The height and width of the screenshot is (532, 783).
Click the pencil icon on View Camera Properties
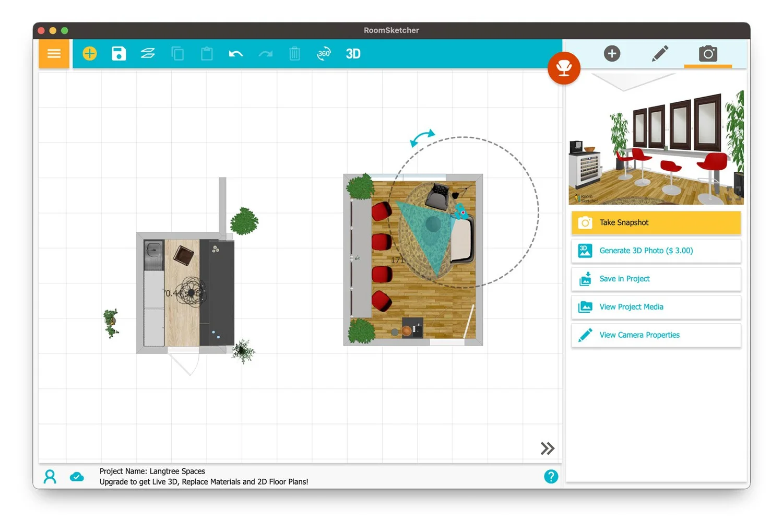pos(585,335)
